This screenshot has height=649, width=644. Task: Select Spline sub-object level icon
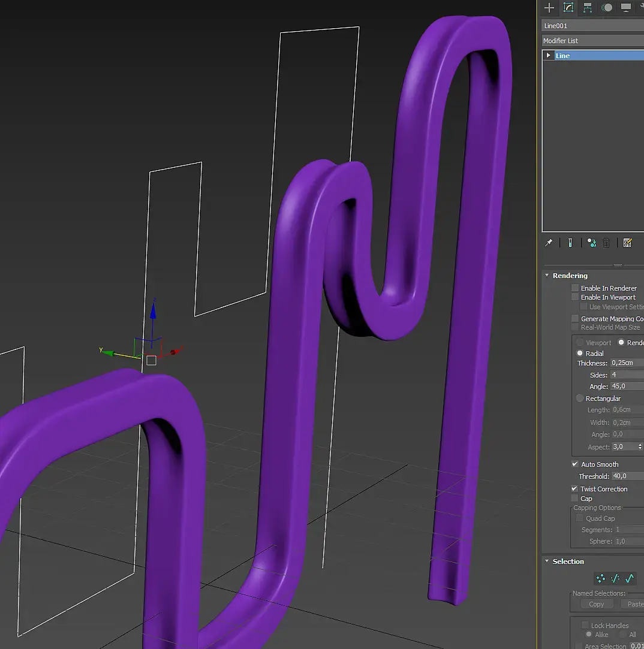(x=629, y=578)
